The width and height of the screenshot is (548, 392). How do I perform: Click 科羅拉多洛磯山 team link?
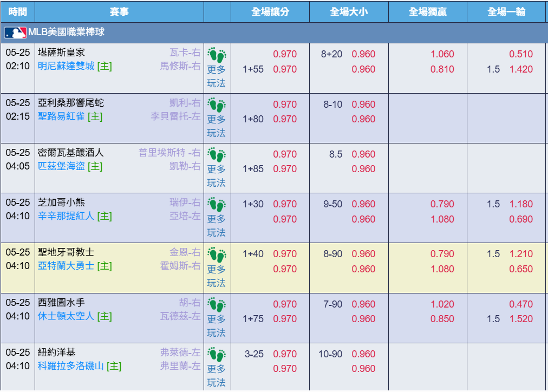tap(70, 366)
